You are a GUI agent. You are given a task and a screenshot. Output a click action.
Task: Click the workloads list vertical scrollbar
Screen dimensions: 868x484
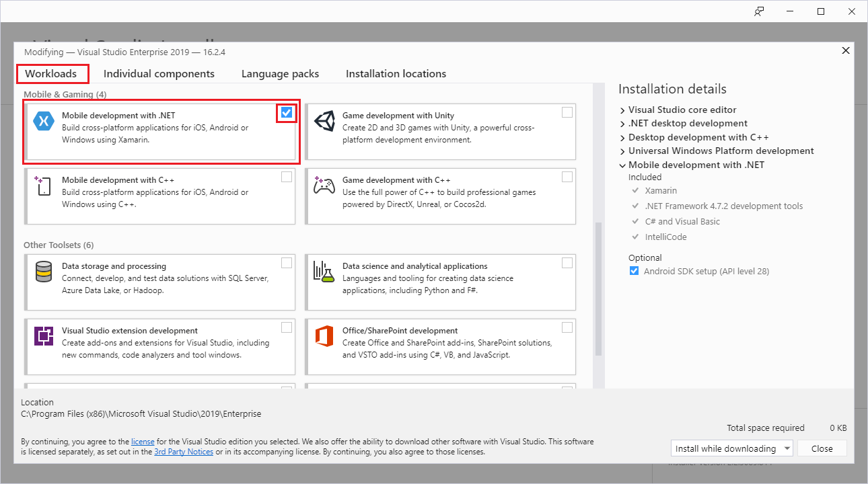click(x=598, y=289)
